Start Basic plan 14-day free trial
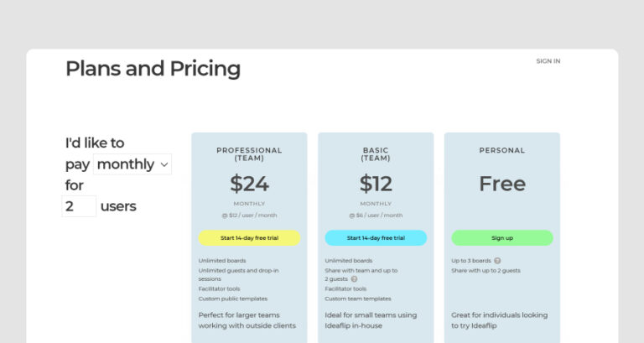Viewport: 644px width, 343px height. click(376, 238)
